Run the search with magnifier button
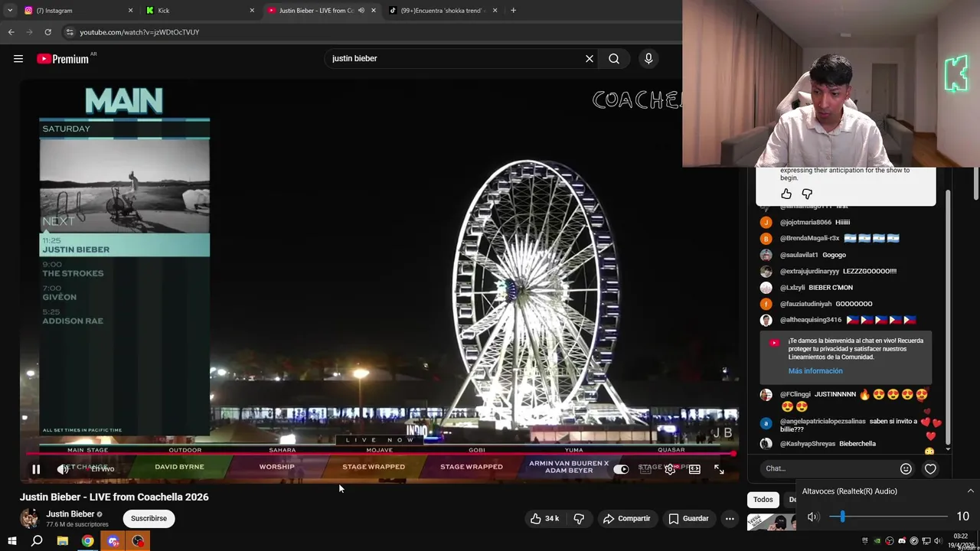Image resolution: width=980 pixels, height=551 pixels. pyautogui.click(x=614, y=58)
